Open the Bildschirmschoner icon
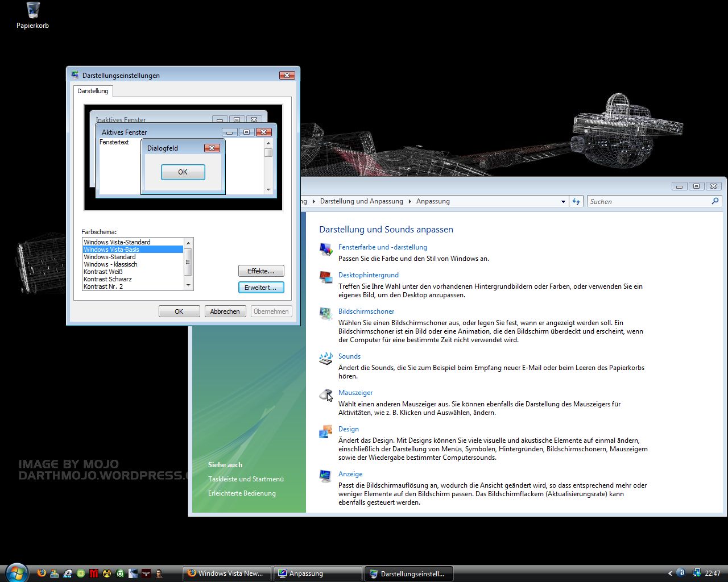 click(325, 313)
